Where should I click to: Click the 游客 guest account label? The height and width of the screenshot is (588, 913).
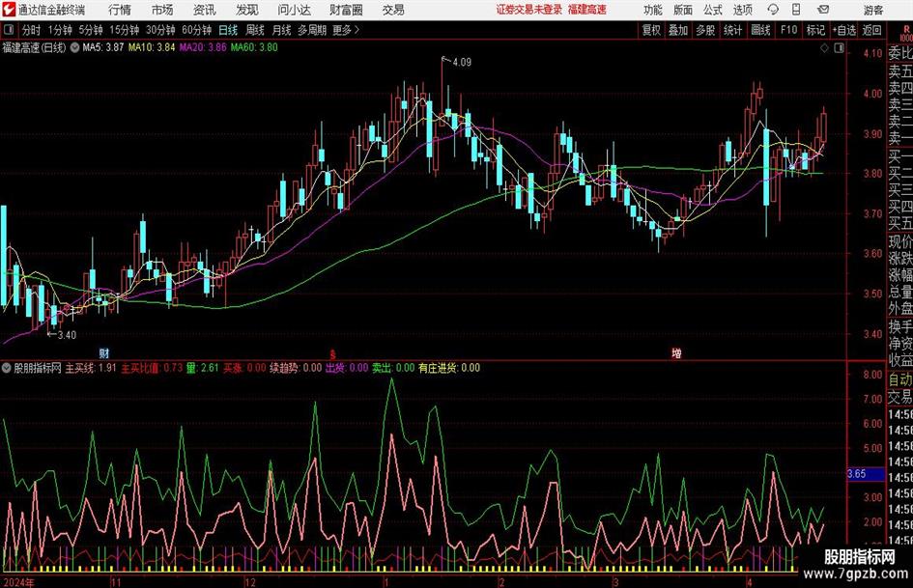tap(873, 10)
